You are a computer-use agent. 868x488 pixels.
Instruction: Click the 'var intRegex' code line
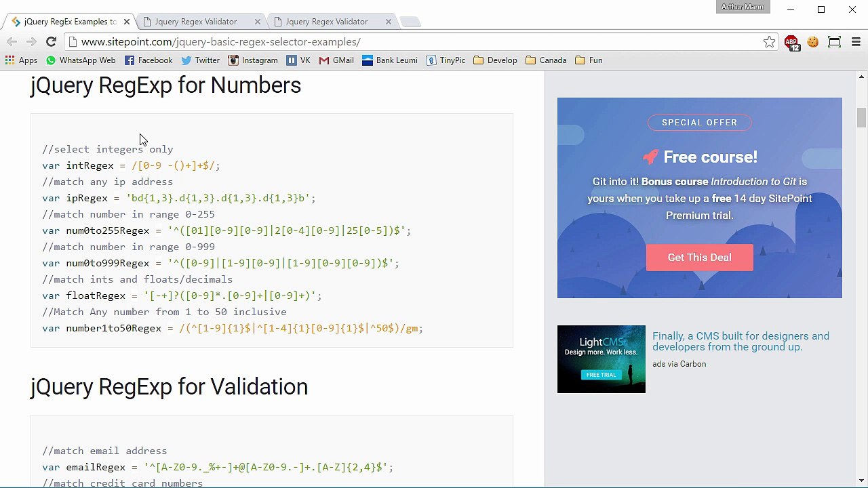pos(131,165)
